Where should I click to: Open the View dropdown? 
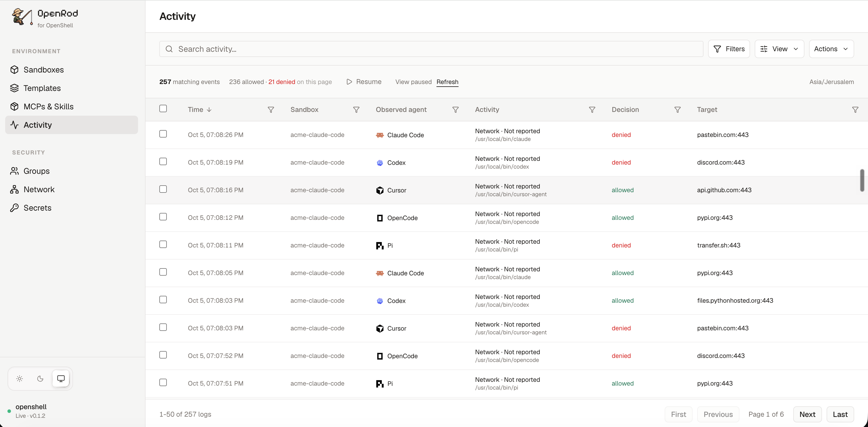[x=779, y=49]
